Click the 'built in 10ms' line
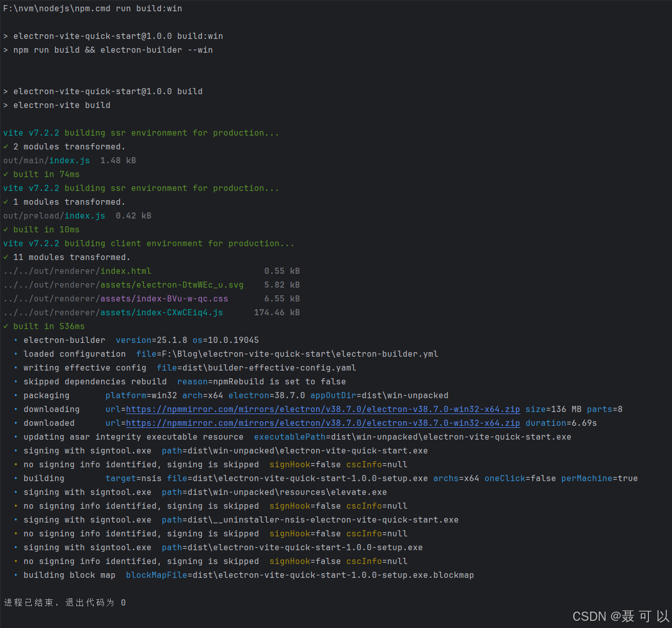The image size is (672, 628). coord(41,230)
